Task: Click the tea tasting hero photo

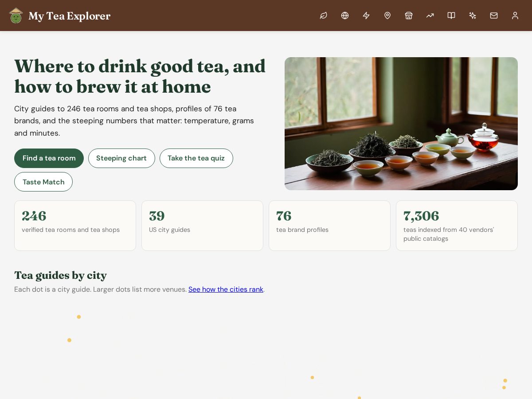Action: 401,124
